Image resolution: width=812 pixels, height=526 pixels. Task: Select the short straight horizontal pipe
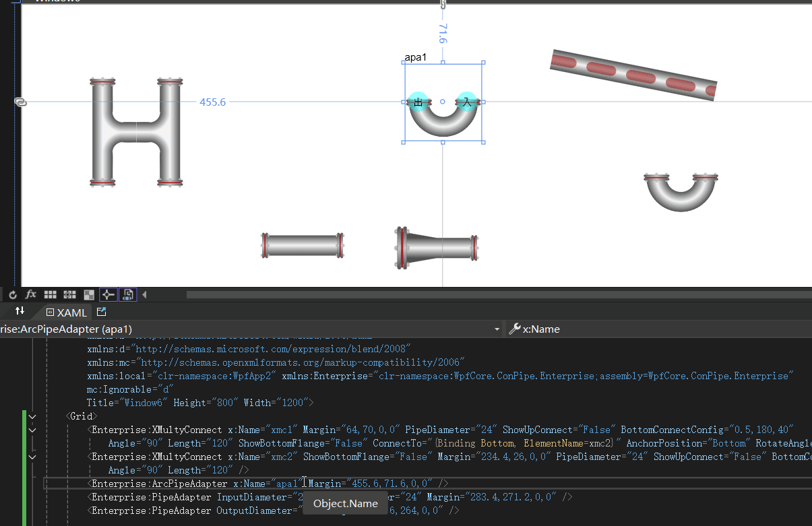click(x=303, y=246)
